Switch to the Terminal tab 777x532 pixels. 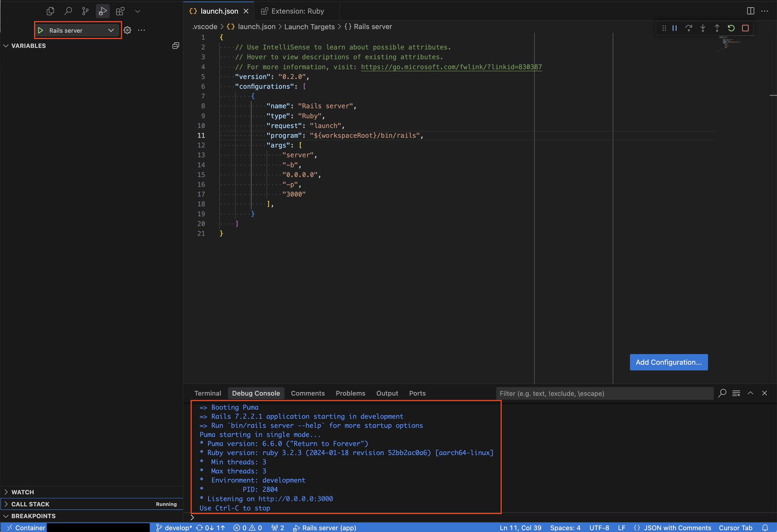207,393
